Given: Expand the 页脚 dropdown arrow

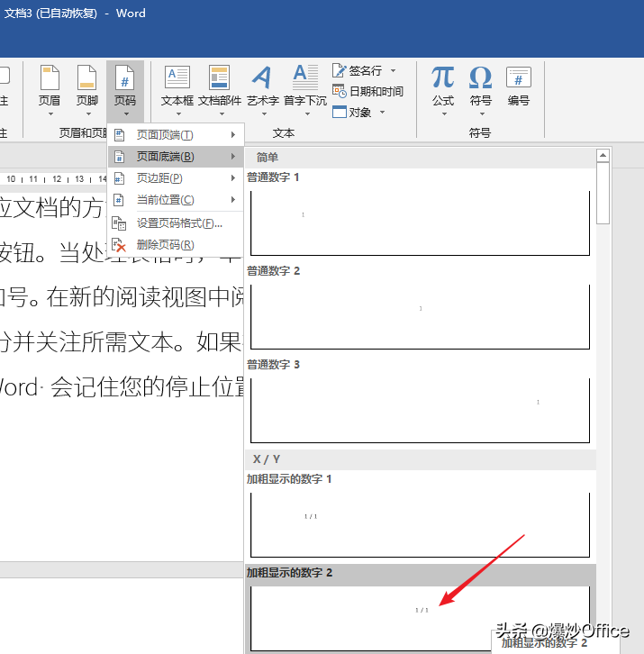Looking at the screenshot, I should click(x=88, y=114).
